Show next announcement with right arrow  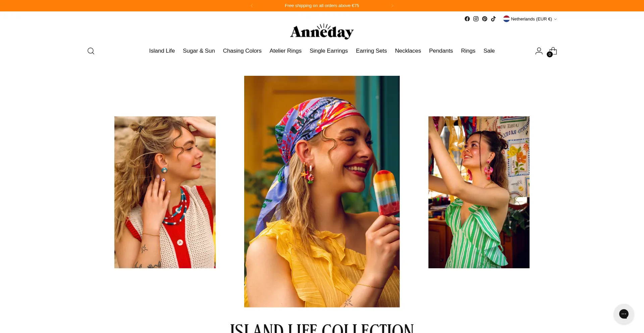pyautogui.click(x=392, y=6)
